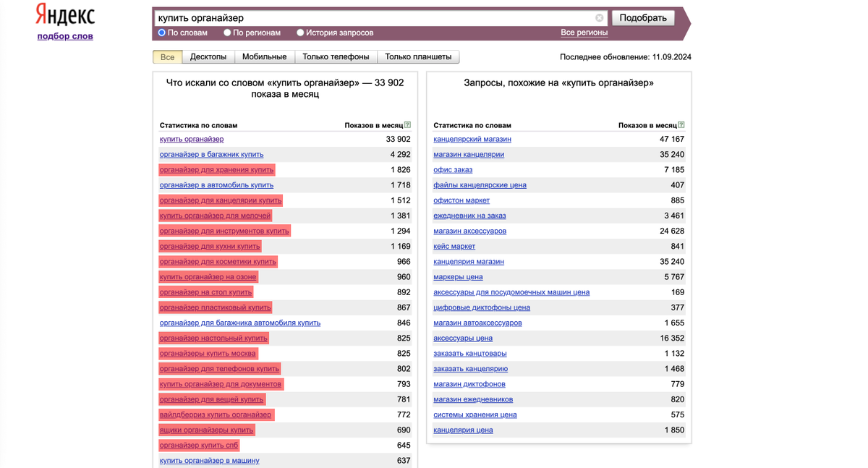Click органайзер для инструментов купить link

pos(224,231)
